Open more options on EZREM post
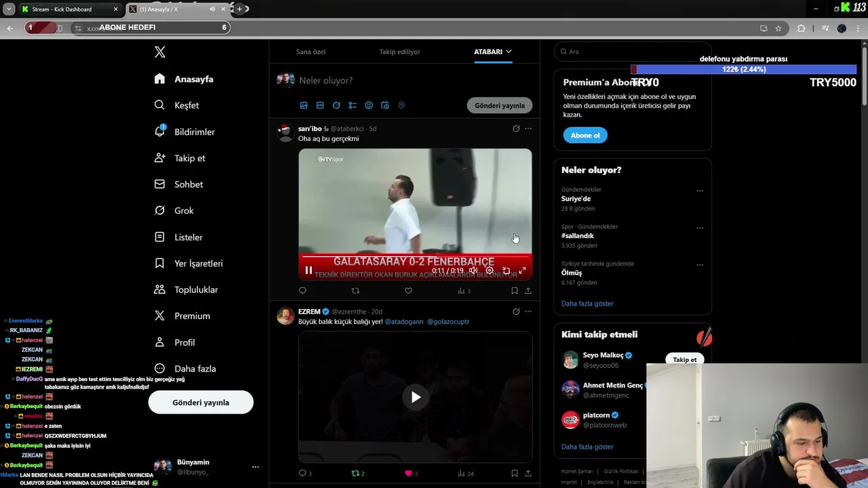This screenshot has width=868, height=488. (528, 311)
